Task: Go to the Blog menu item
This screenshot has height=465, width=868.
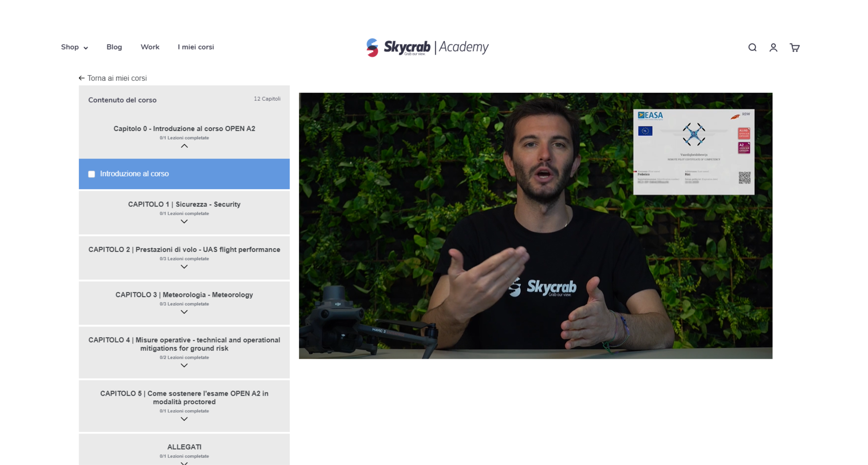Action: coord(114,47)
